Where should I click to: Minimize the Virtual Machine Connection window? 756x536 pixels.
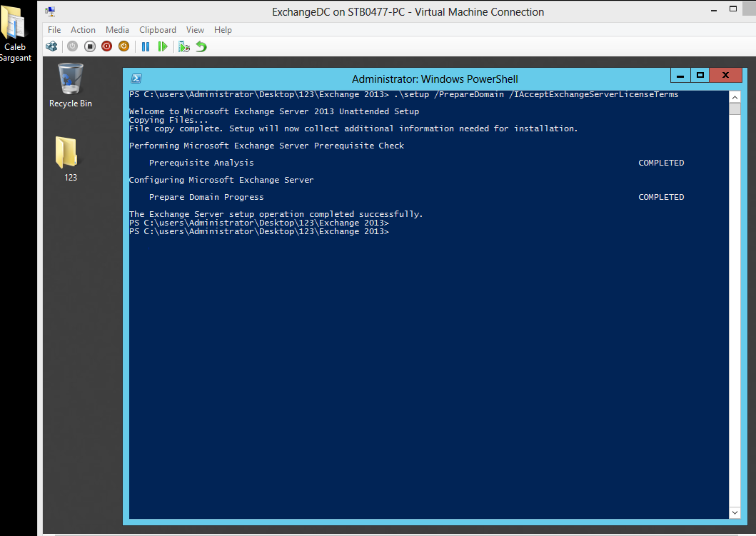pyautogui.click(x=714, y=10)
